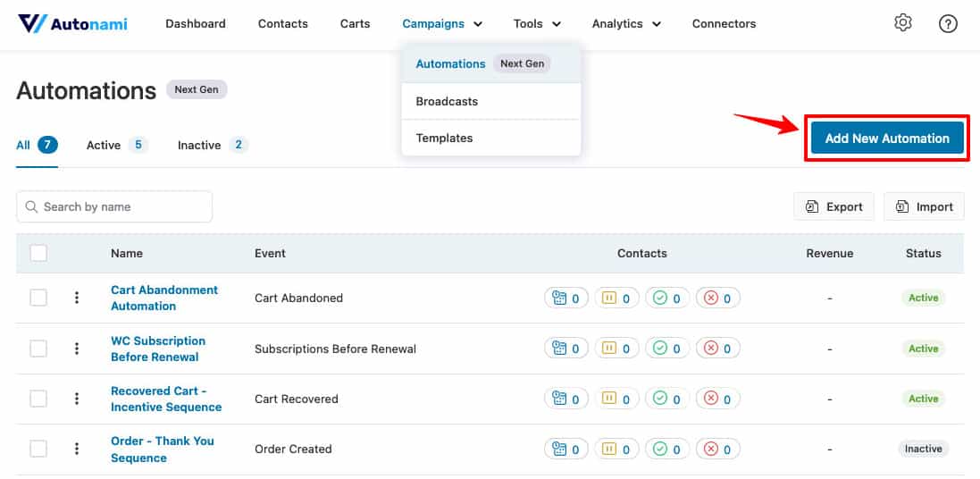Click the Revenue column header

coord(829,253)
